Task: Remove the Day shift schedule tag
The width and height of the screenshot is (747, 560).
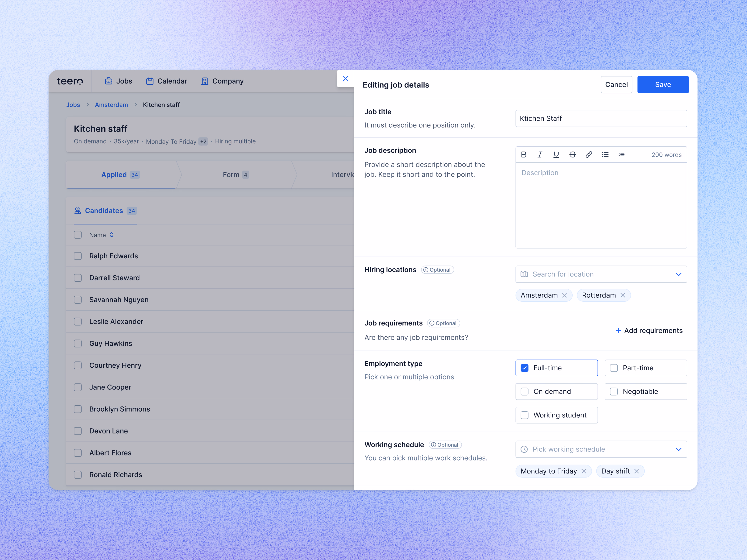Action: click(x=637, y=471)
